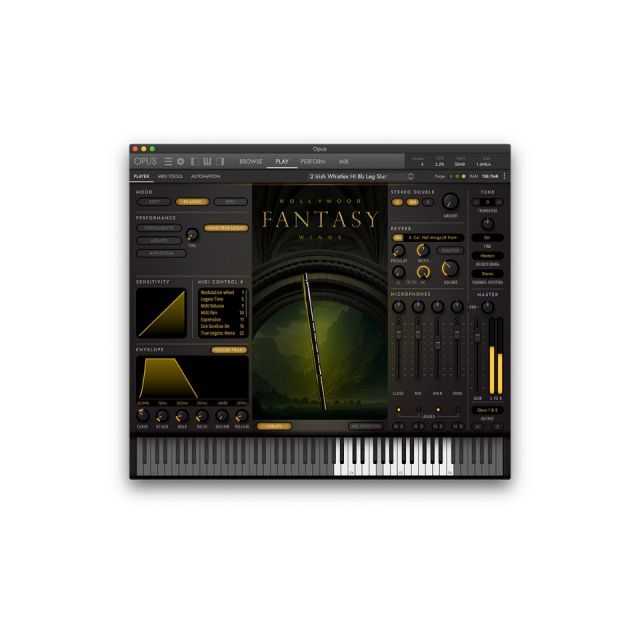Click the reverb Width knob
The width and height of the screenshot is (640, 640).
point(423,250)
